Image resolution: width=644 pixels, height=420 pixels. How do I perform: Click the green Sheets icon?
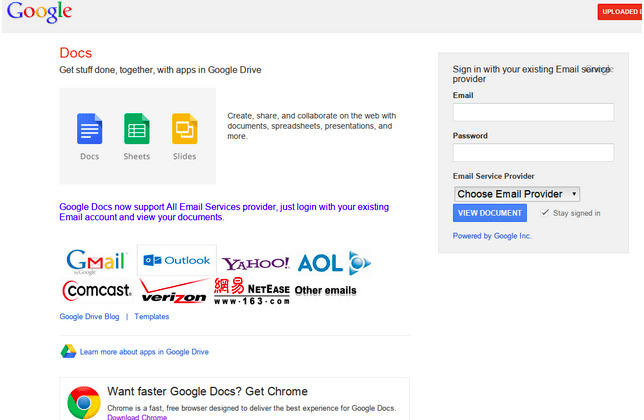tap(137, 129)
